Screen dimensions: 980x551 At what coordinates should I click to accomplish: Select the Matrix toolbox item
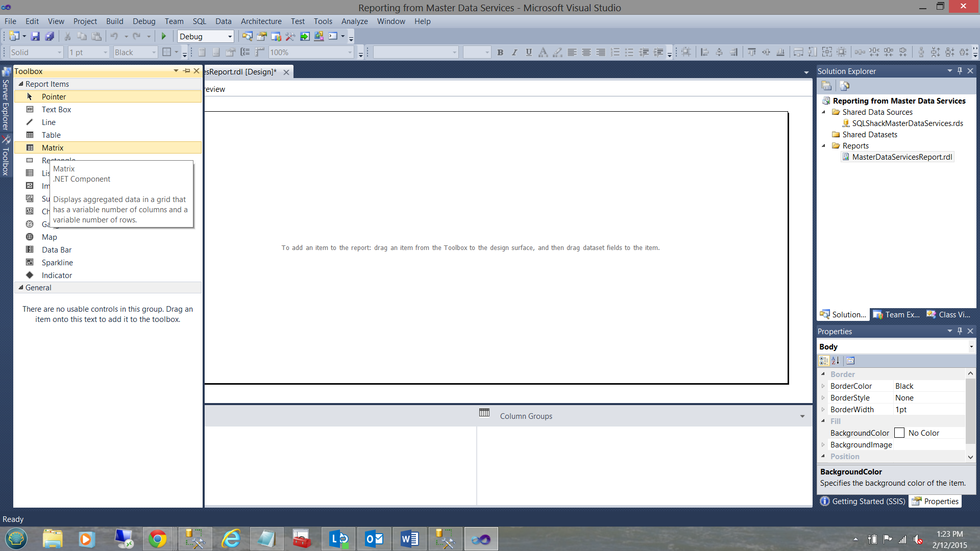[53, 147]
